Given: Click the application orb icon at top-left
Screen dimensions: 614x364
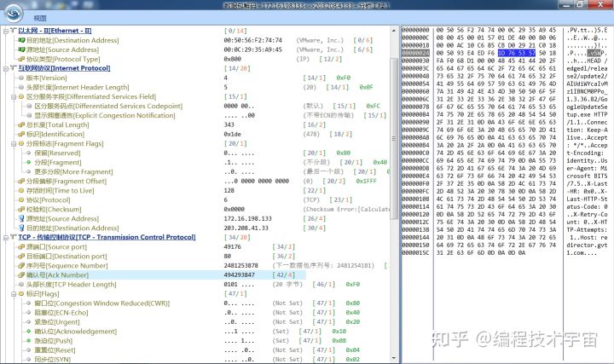Looking at the screenshot, I should (13, 14).
